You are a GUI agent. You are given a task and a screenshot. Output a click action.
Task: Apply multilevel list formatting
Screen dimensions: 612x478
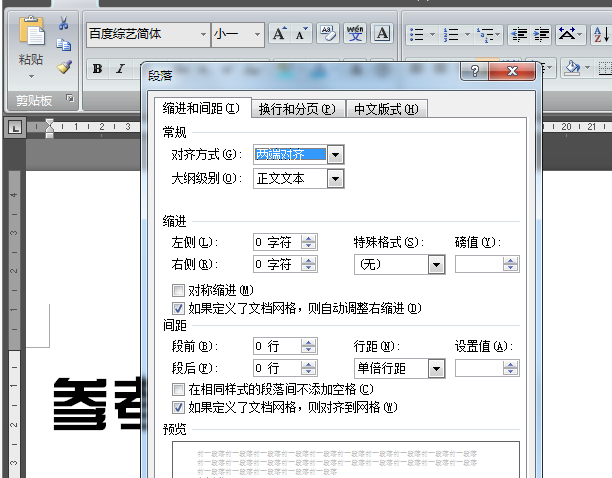(484, 34)
